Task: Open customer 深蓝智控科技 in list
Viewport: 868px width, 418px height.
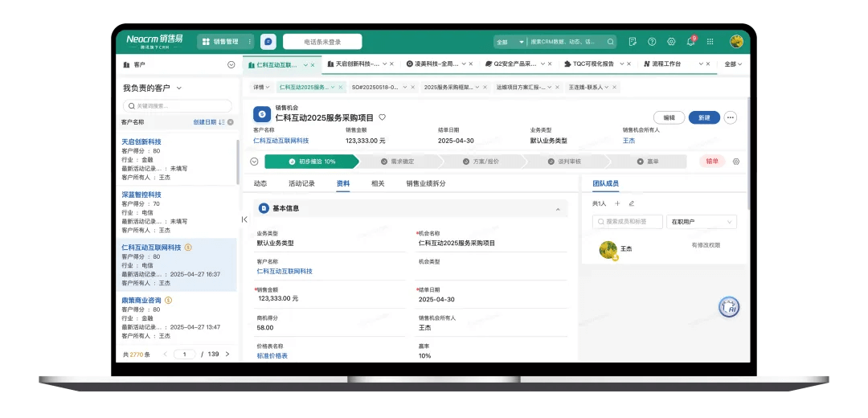Action: click(141, 195)
